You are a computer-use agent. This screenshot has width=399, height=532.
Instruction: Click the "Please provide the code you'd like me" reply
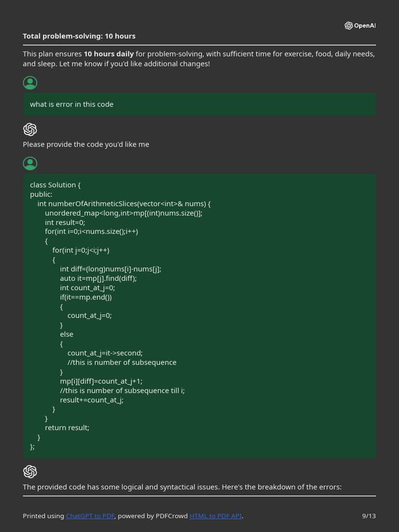click(86, 144)
